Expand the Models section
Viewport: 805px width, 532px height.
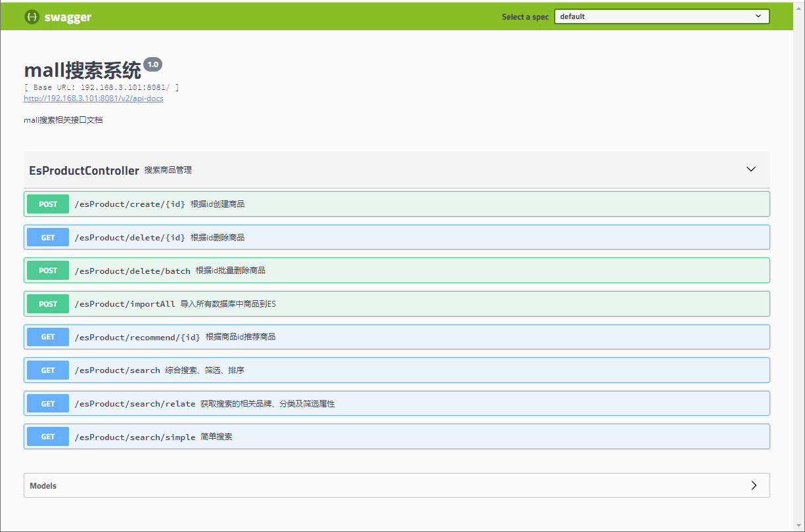754,485
